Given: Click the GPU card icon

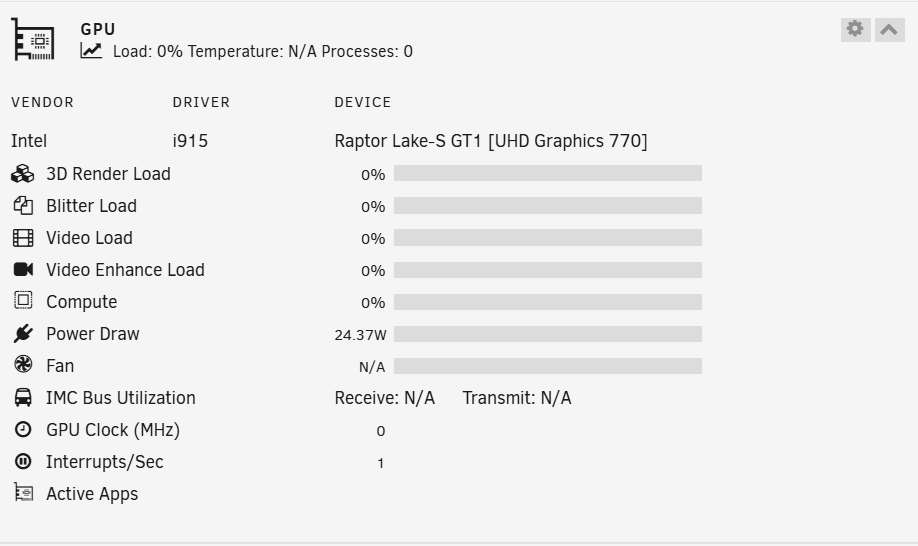Looking at the screenshot, I should tap(33, 39).
